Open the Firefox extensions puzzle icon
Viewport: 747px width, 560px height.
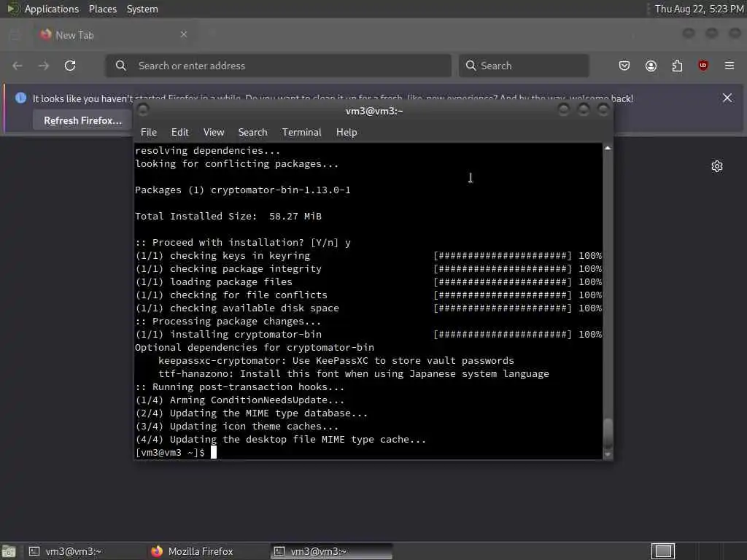(x=677, y=66)
